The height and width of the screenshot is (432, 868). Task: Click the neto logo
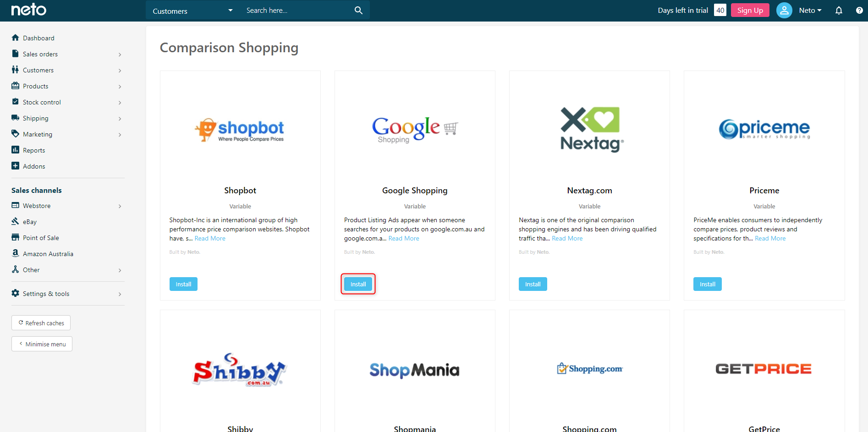click(28, 10)
